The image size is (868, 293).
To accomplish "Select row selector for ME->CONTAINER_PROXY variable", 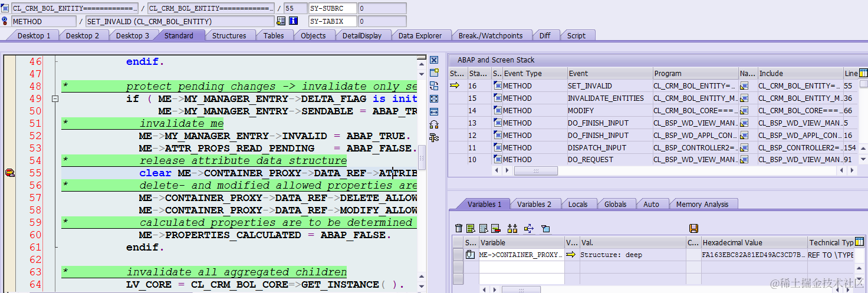I will (x=458, y=255).
